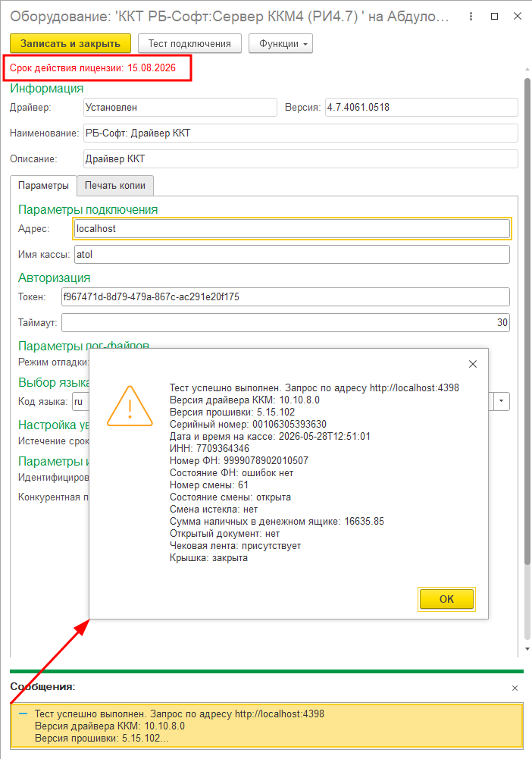Expand the Код языка dropdown arrow
This screenshot has height=759, width=532.
(x=502, y=401)
